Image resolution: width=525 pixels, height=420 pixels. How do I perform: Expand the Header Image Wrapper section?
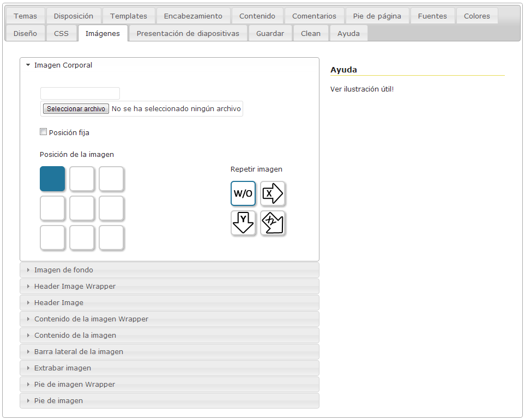(x=170, y=287)
